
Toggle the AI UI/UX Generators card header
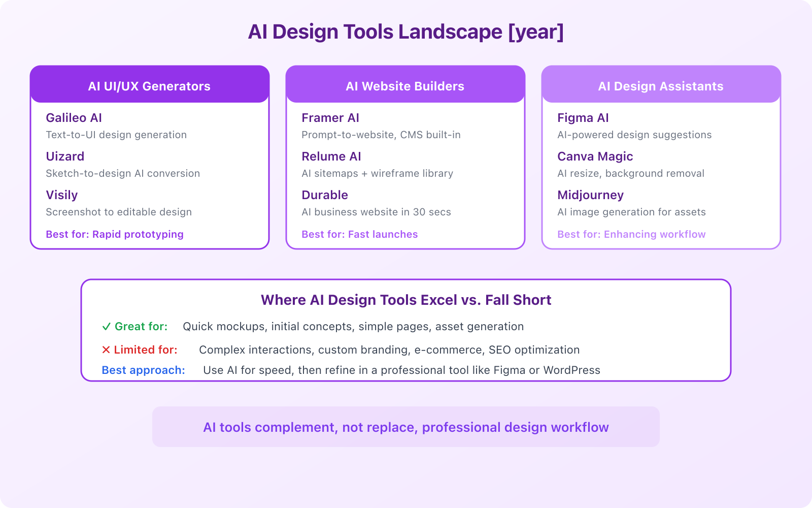pyautogui.click(x=149, y=84)
